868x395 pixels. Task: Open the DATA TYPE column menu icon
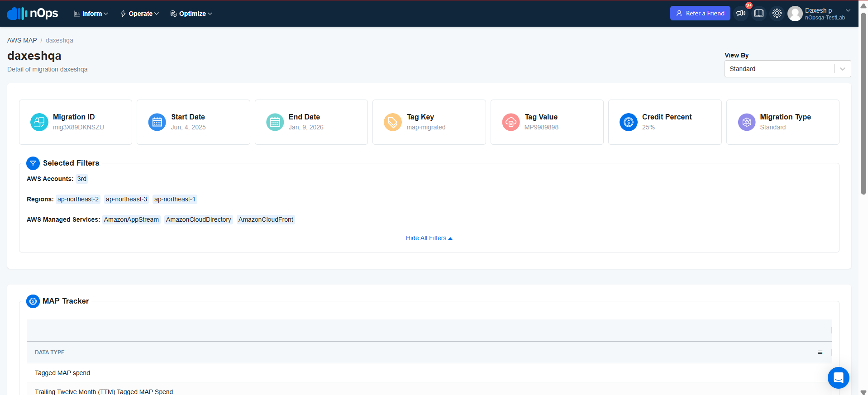[x=820, y=352]
